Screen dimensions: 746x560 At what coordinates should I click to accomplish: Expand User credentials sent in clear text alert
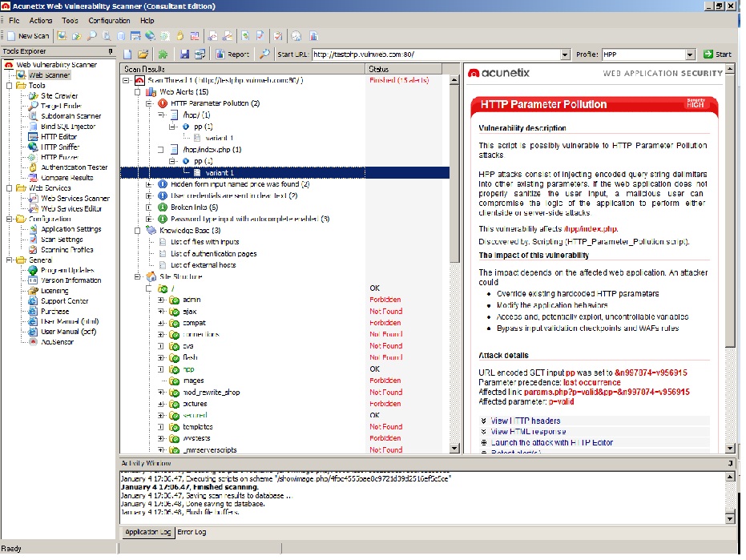[149, 195]
